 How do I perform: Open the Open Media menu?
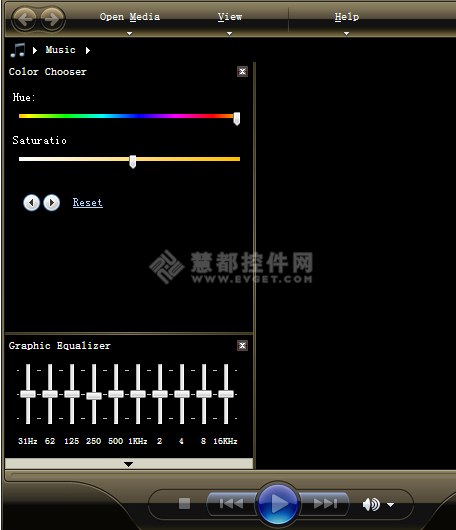(130, 17)
